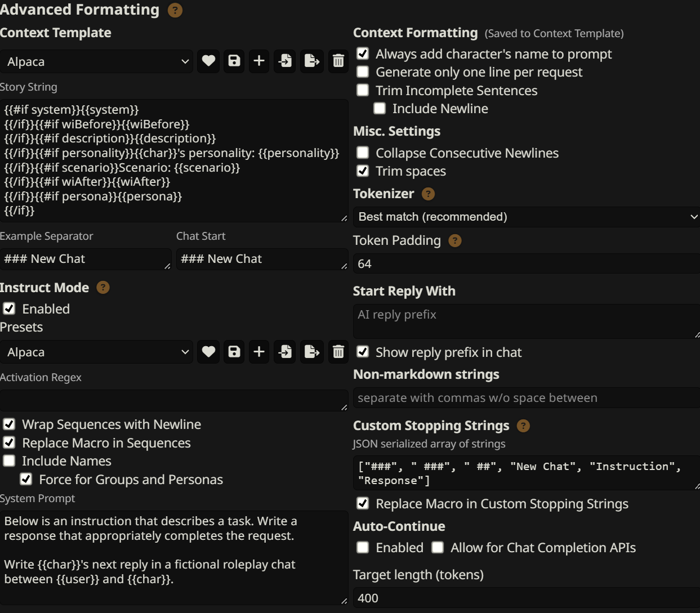Focus the Token Padding number field

click(x=526, y=263)
